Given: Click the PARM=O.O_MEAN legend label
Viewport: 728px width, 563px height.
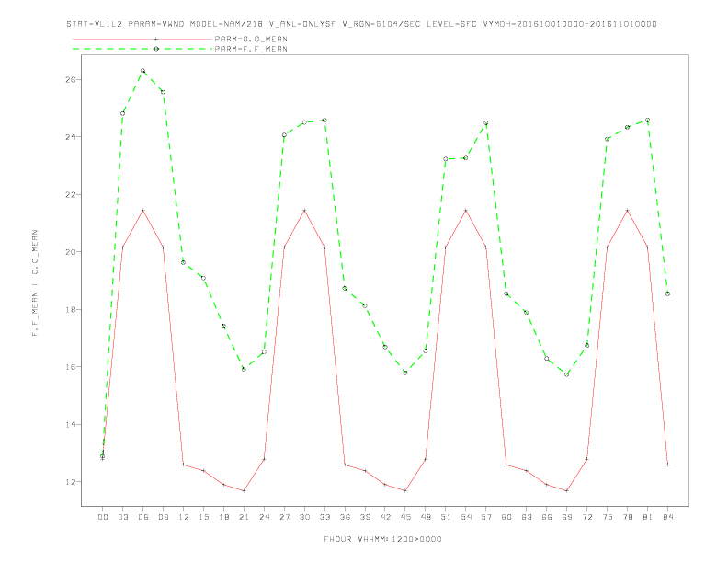Looking at the screenshot, I should tap(251, 39).
